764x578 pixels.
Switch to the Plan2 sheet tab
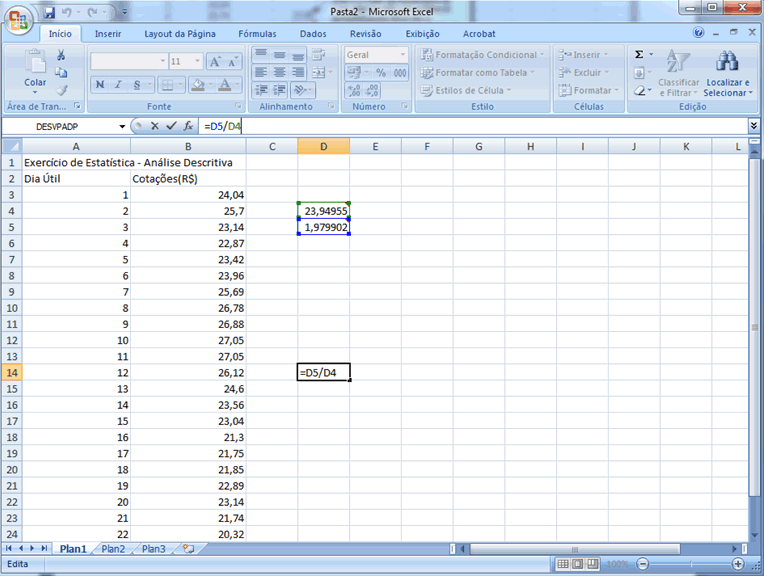click(x=113, y=549)
